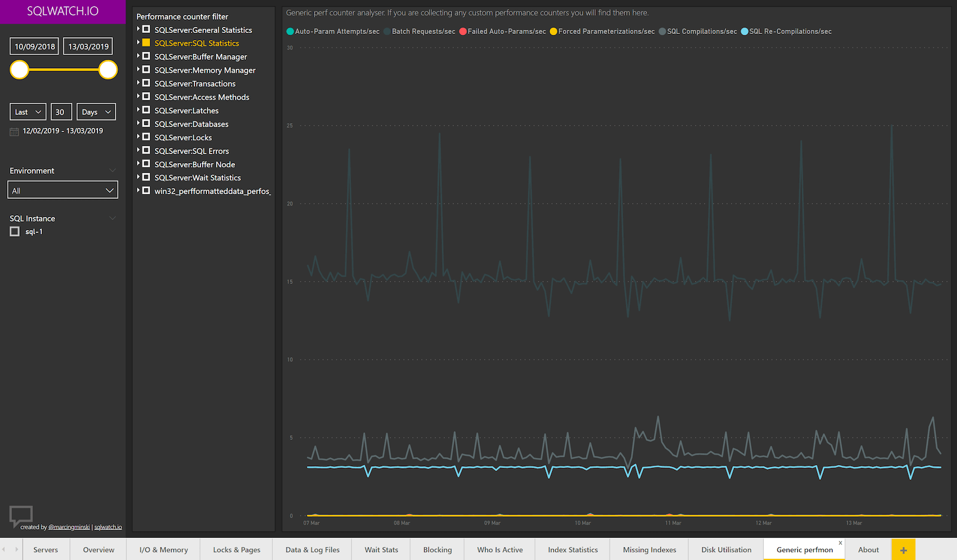Check the sql-1 instance checkbox
The height and width of the screenshot is (560, 957).
coord(15,231)
